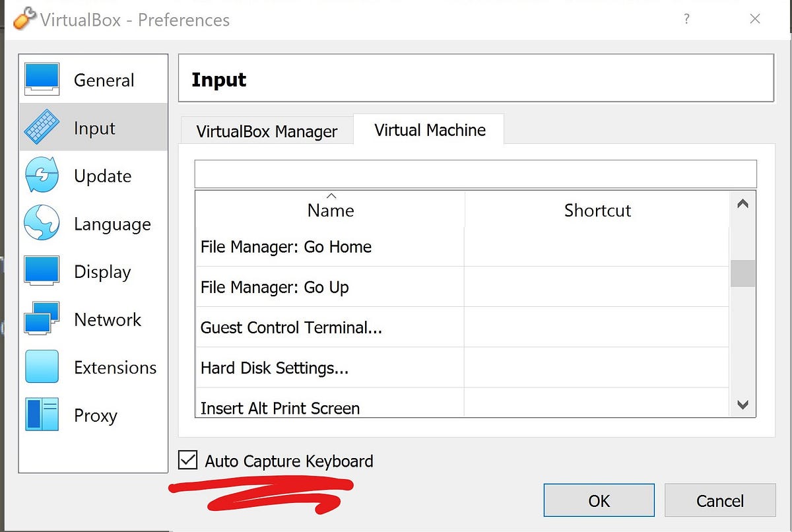Open Display settings monitor icon
The width and height of the screenshot is (792, 532).
tap(42, 271)
